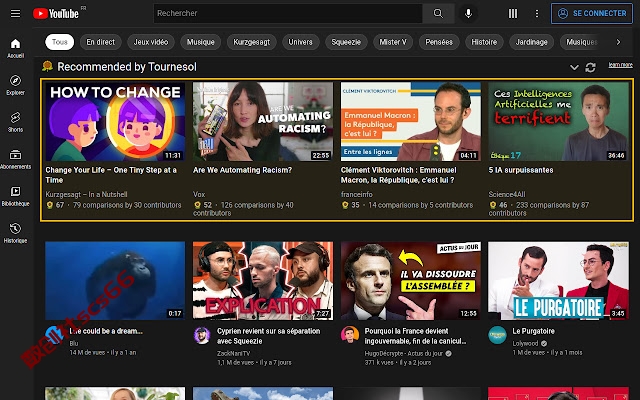
Task: Go to Accueil in sidebar
Action: point(16,48)
